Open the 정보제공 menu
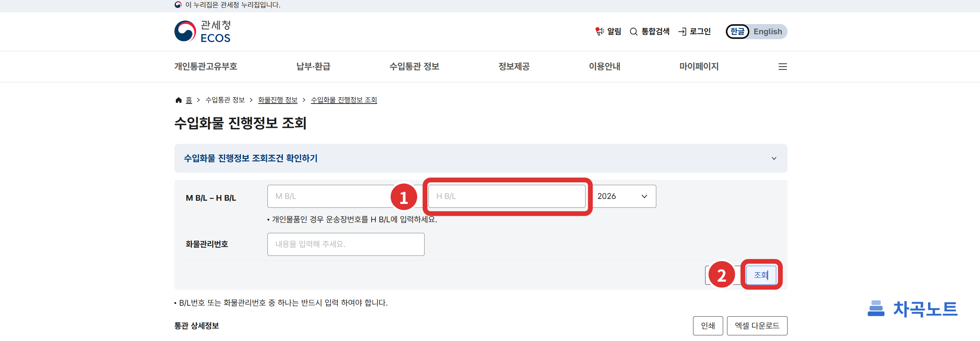Screen dimensions: 980x341 [x=514, y=66]
